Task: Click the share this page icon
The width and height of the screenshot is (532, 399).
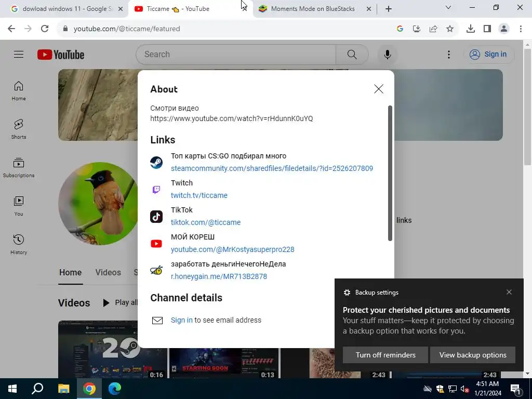Action: click(433, 29)
